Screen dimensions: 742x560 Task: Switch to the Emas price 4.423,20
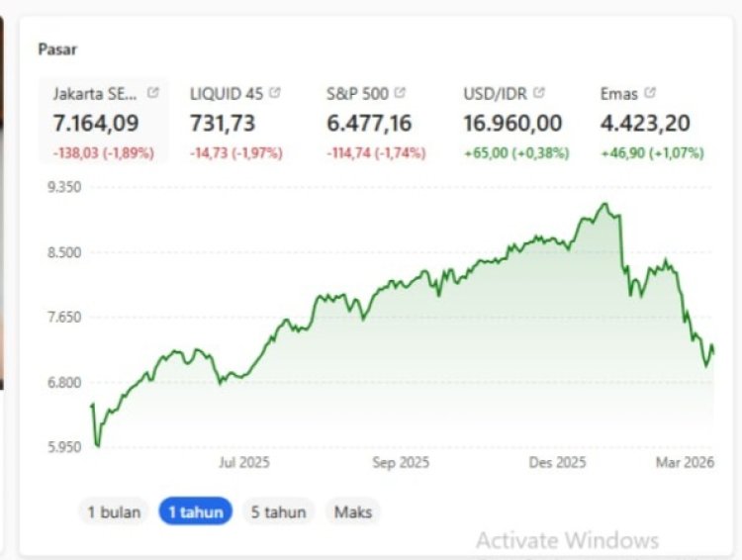645,124
